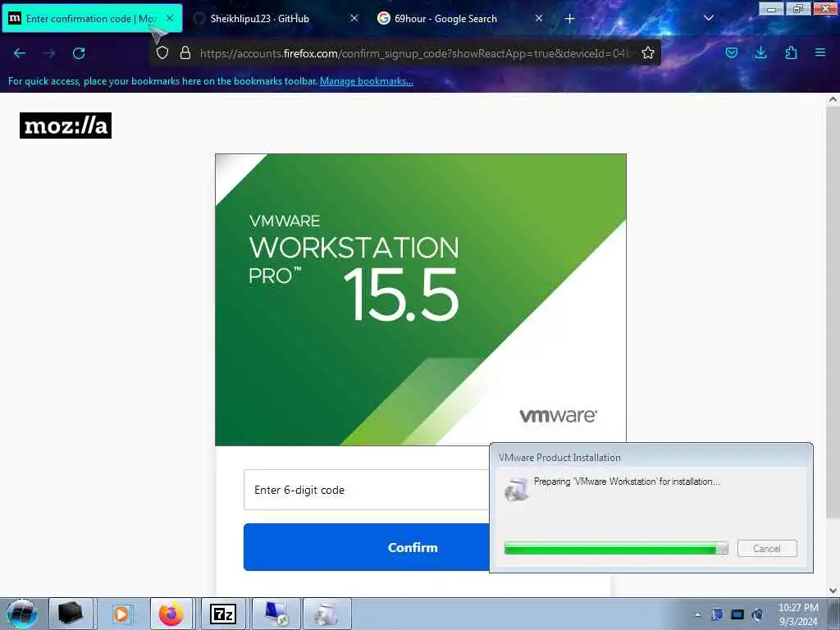Minimize the Firefox window
This screenshot has height=630, width=840.
tap(771, 9)
